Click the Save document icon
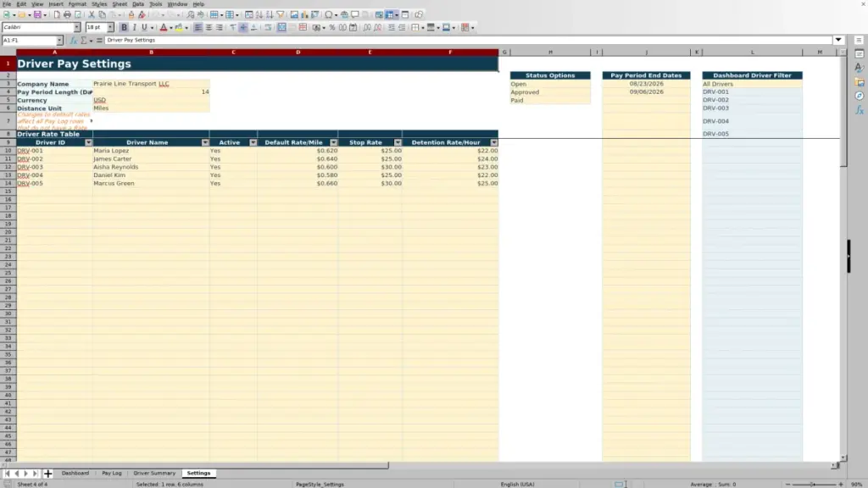868x488 pixels. pos(37,14)
